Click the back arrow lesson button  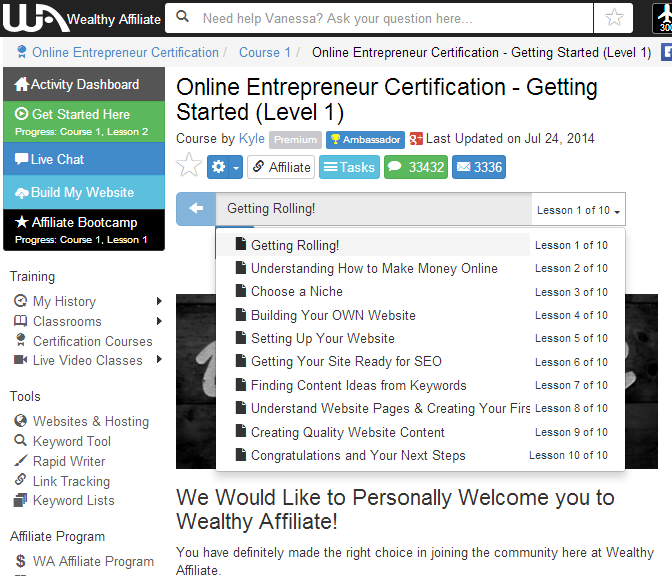click(196, 209)
